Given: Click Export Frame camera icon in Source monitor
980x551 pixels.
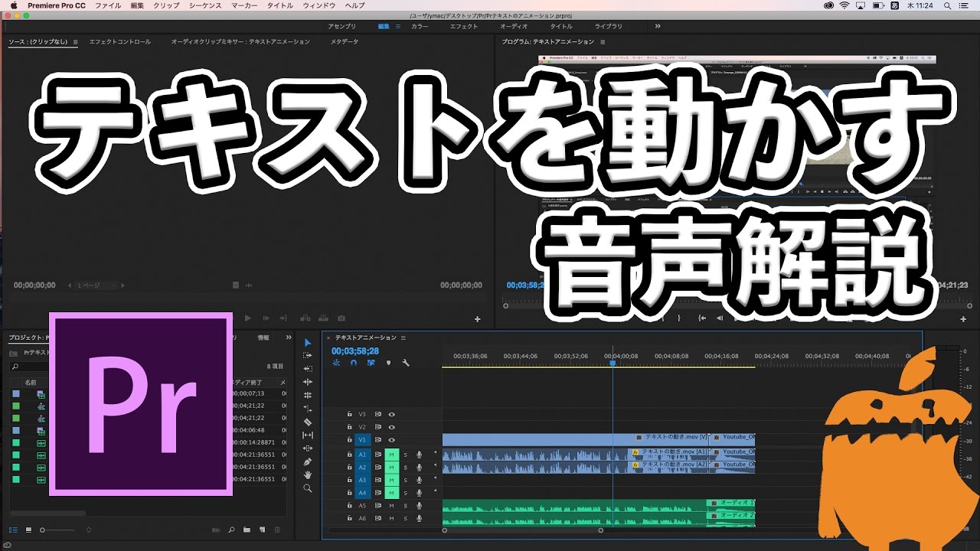Looking at the screenshot, I should [x=341, y=318].
